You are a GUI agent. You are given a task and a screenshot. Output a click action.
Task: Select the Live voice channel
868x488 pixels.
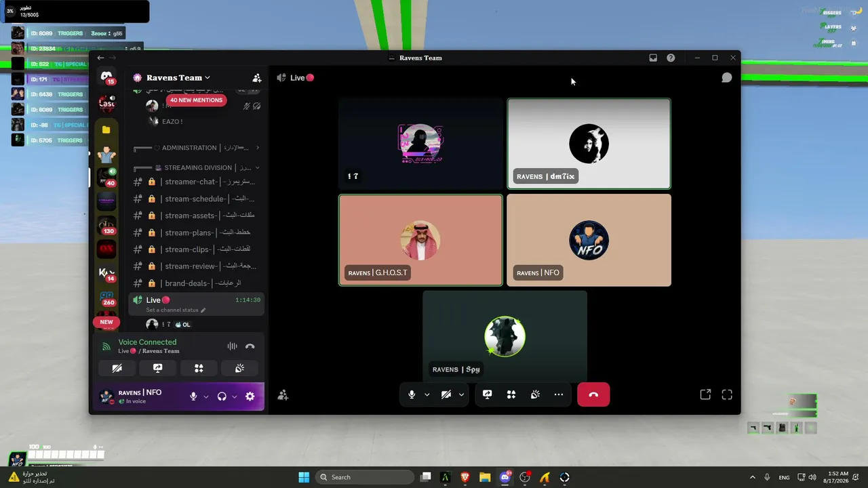(x=196, y=304)
